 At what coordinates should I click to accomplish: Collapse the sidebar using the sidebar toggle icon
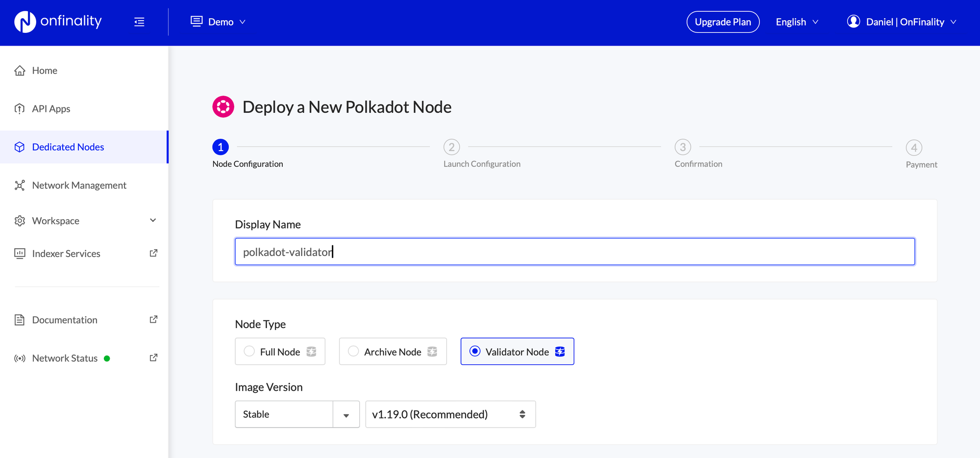click(139, 22)
